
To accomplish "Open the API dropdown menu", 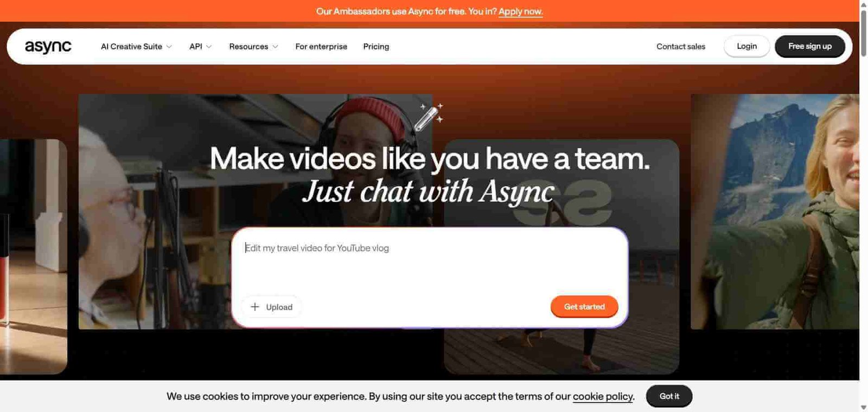I will pyautogui.click(x=200, y=47).
